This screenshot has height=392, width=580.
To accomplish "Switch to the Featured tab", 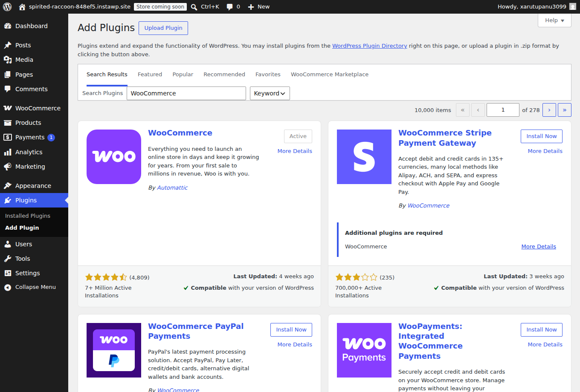I will point(150,75).
